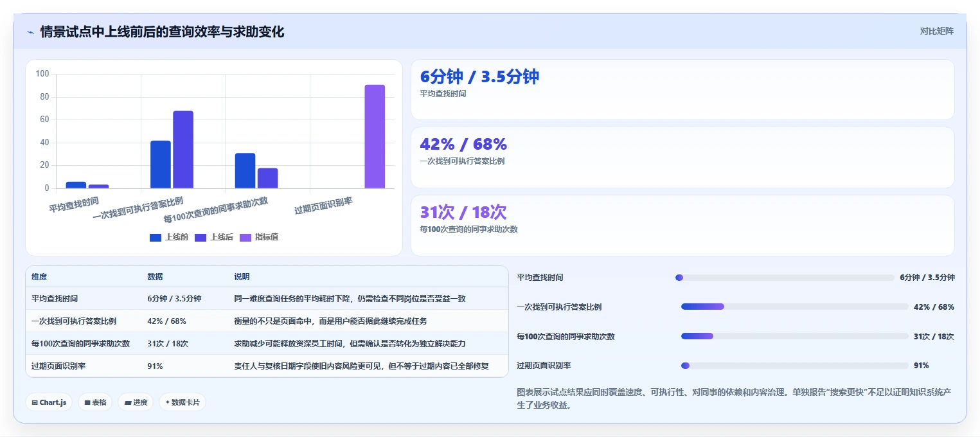Open the 31次 / 18次 data card
980x437 pixels.
pos(682,226)
